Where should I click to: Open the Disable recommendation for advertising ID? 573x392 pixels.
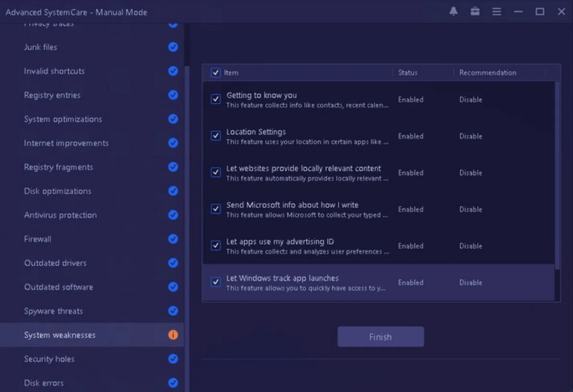coord(471,246)
